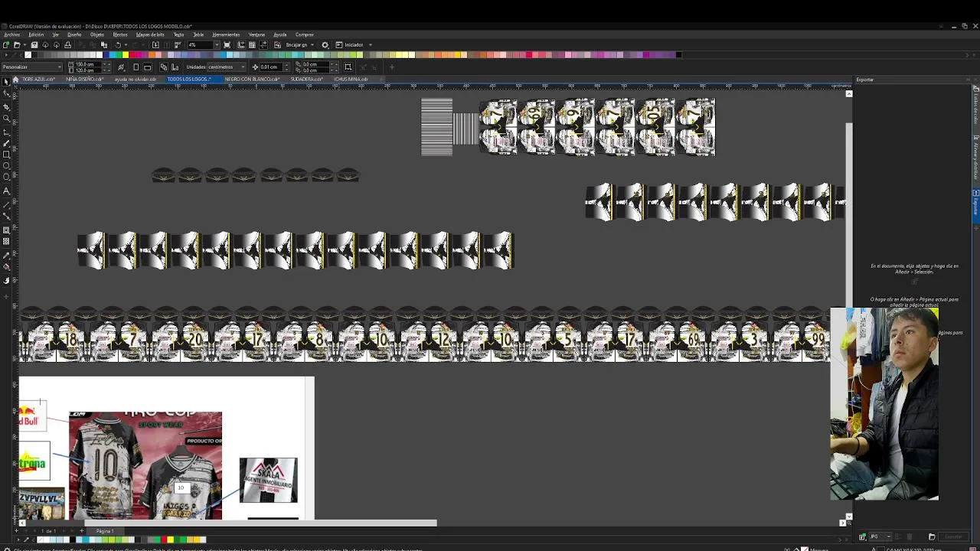Click the New document icon
Screen dimensions: 980x551
(5, 44)
